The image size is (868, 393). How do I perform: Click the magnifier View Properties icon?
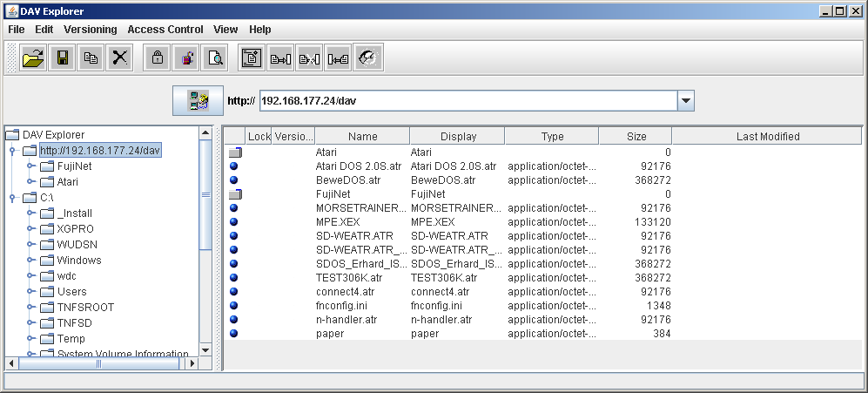coord(214,58)
